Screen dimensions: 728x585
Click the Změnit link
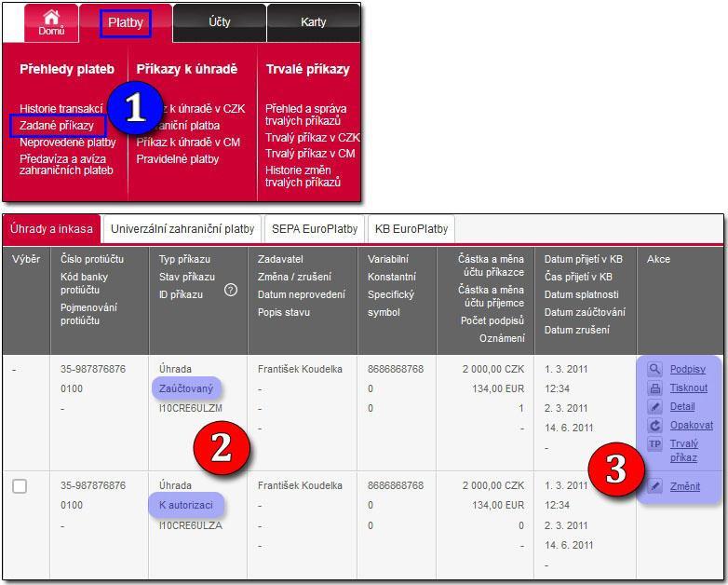685,486
